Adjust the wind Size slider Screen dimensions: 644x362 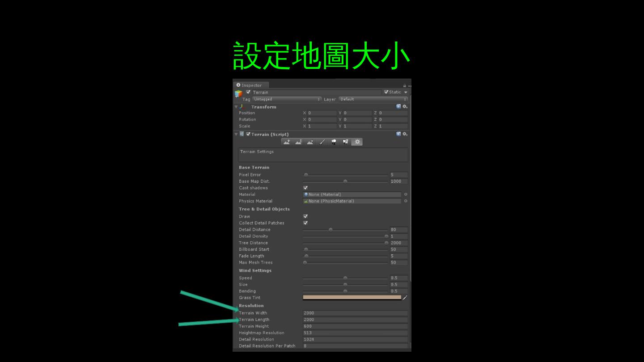345,285
